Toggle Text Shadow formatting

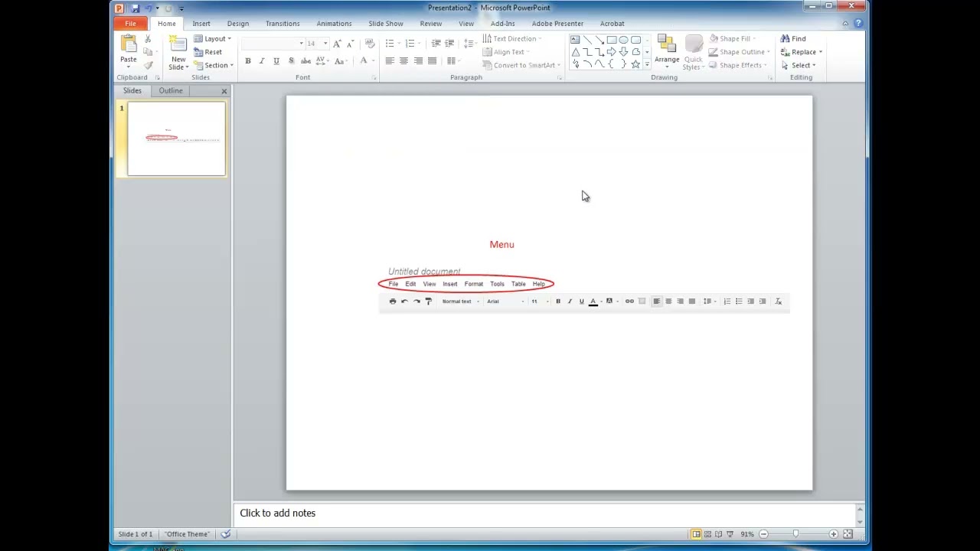tap(291, 61)
